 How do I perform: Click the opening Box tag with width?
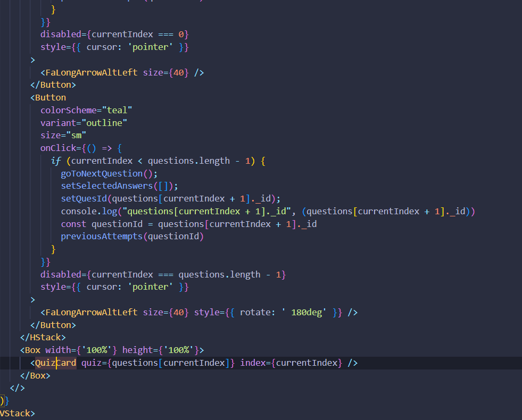pos(32,350)
